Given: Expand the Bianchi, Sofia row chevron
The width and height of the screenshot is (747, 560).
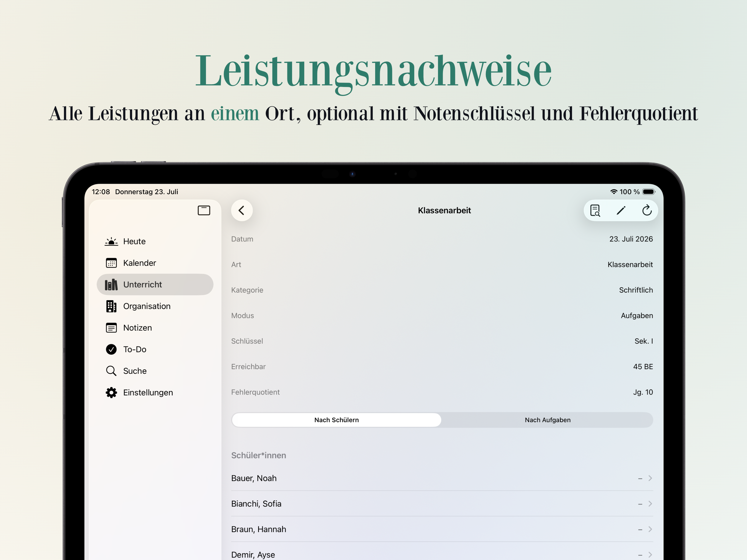Looking at the screenshot, I should [650, 504].
